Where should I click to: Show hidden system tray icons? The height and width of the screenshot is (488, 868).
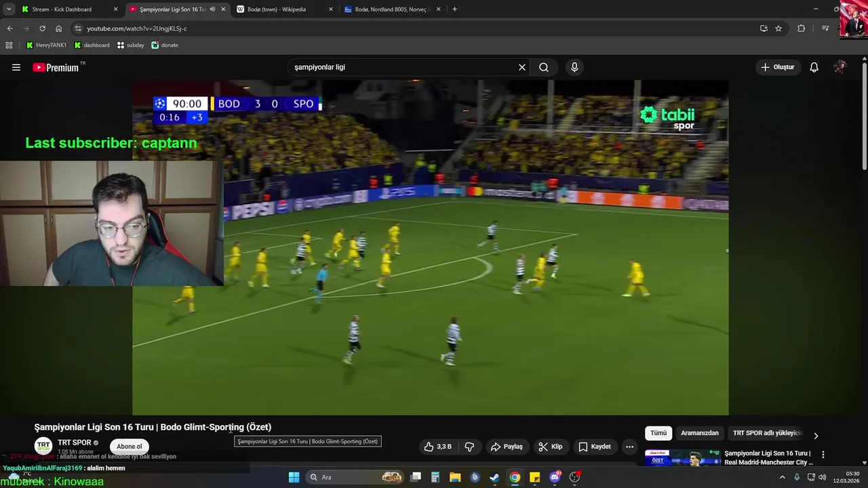(782, 477)
